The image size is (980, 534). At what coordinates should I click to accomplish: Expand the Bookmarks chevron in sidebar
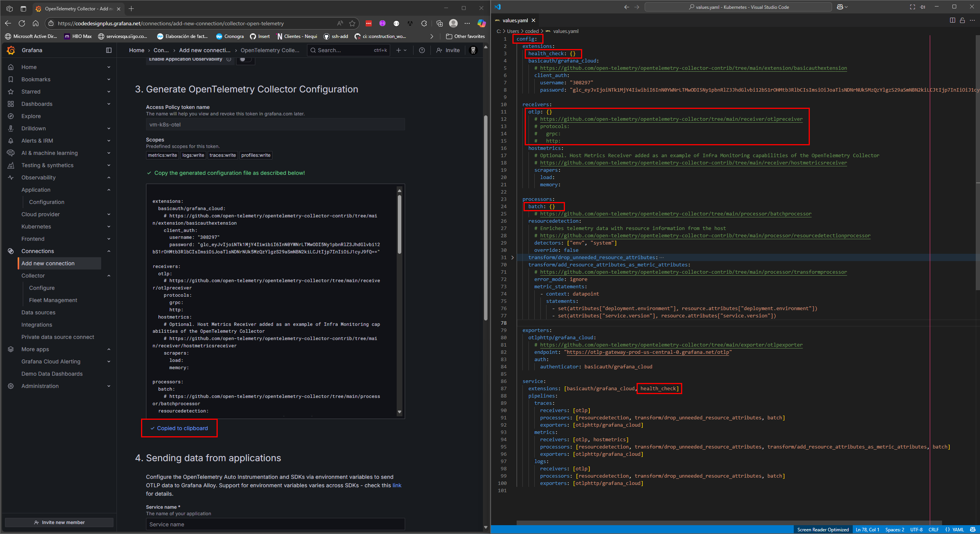tap(109, 79)
